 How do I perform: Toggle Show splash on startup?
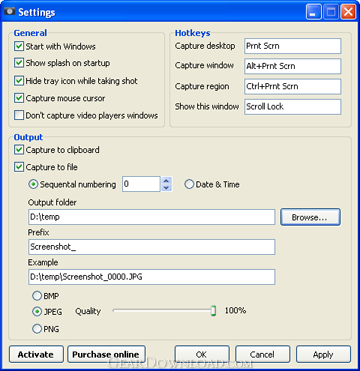point(19,63)
